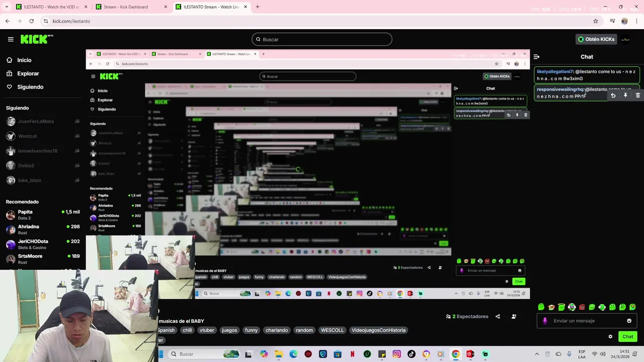Image resolution: width=644 pixels, height=362 pixels.
Task: Focus the Buscar search field on Kick
Action: pyautogui.click(x=322, y=39)
